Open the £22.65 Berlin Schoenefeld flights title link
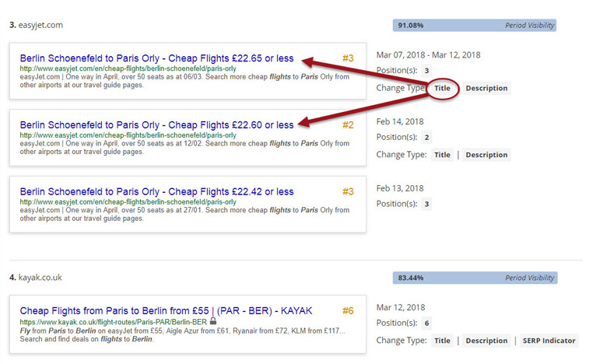The width and height of the screenshot is (589, 364). point(156,58)
